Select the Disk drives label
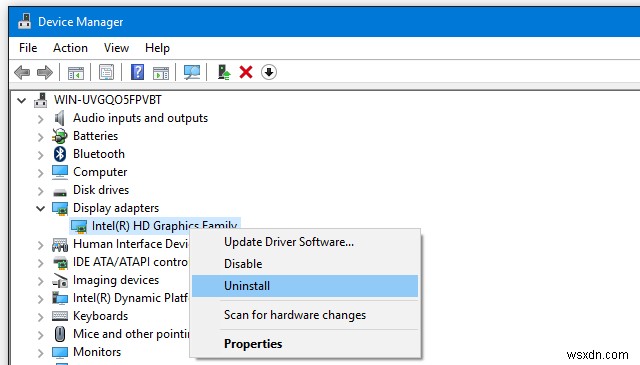Screen dimensions: 640x365 coord(101,190)
